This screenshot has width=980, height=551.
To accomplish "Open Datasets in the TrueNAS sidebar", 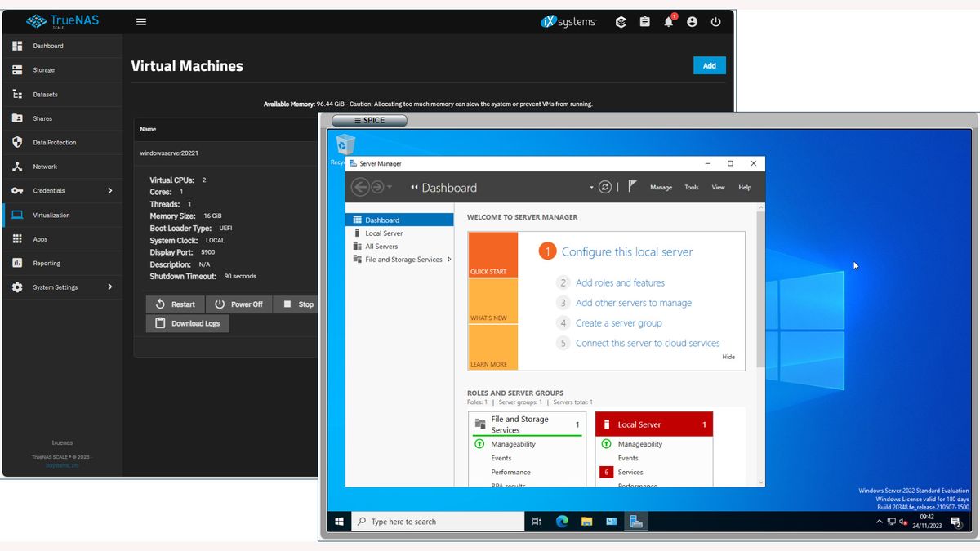I will pos(62,95).
